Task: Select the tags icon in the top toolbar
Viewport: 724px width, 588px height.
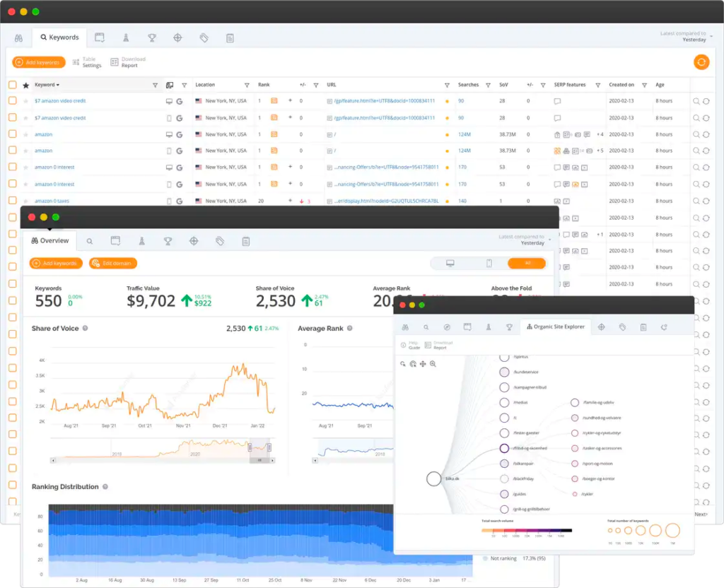Action: [x=204, y=37]
